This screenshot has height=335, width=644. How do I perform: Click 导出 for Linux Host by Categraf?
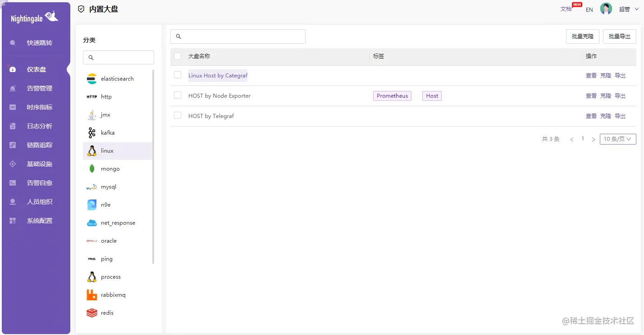(x=620, y=76)
